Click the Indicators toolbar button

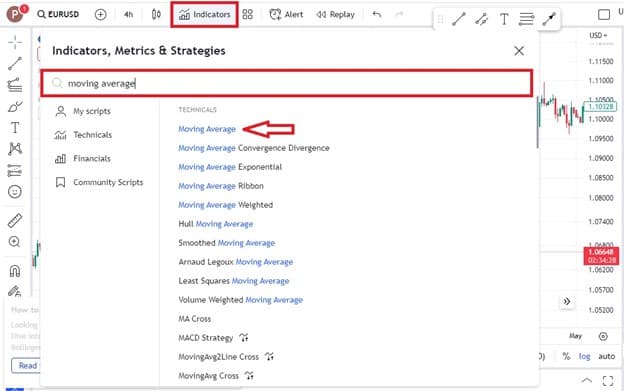pos(205,15)
